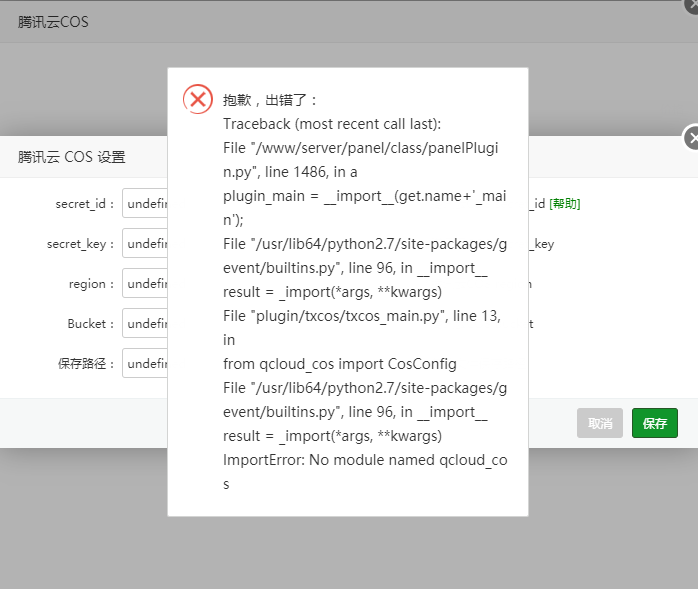Screen dimensions: 698x589
Task: Click the region label
Action: click(91, 284)
